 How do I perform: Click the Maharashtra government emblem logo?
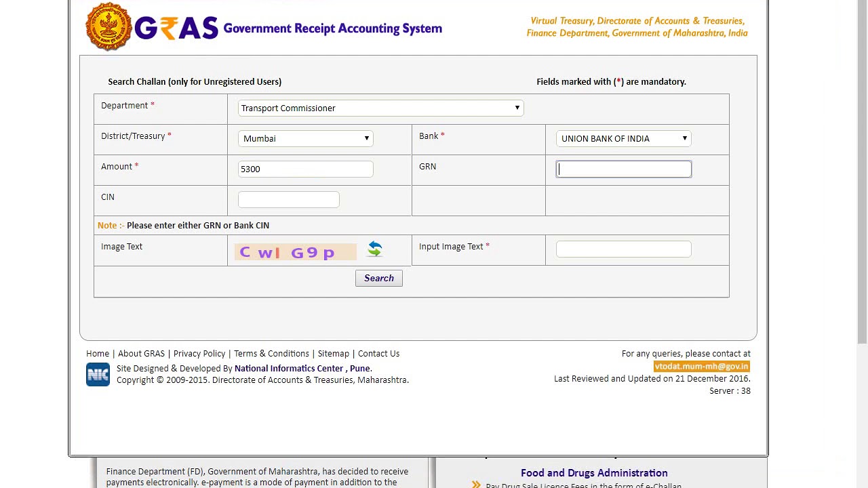click(108, 27)
